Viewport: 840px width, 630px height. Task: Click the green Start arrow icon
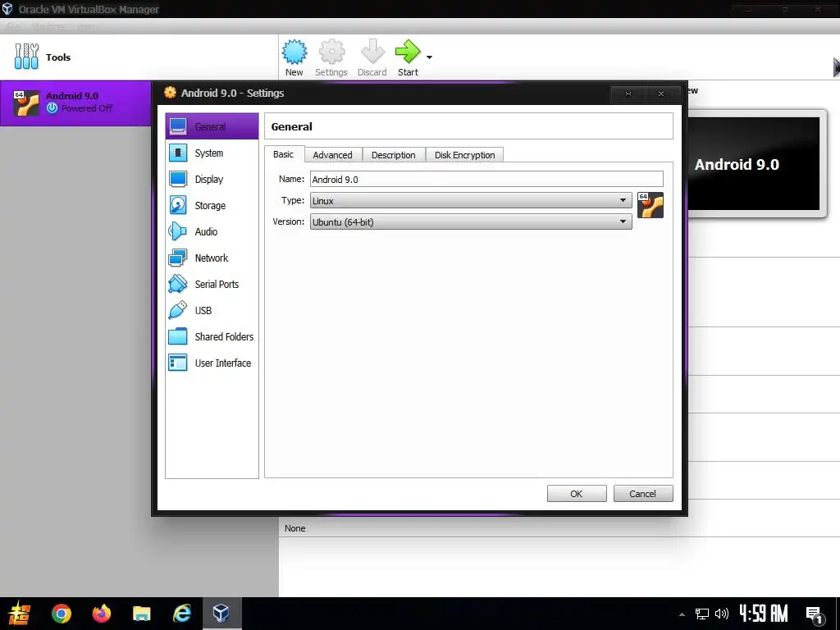(408, 52)
